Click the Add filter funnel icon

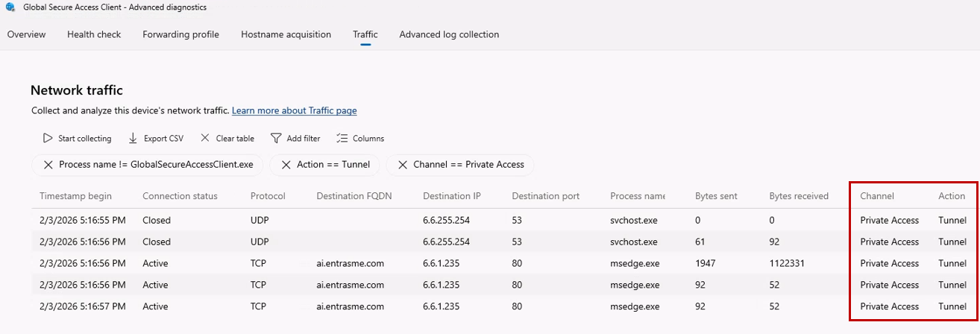coord(276,138)
